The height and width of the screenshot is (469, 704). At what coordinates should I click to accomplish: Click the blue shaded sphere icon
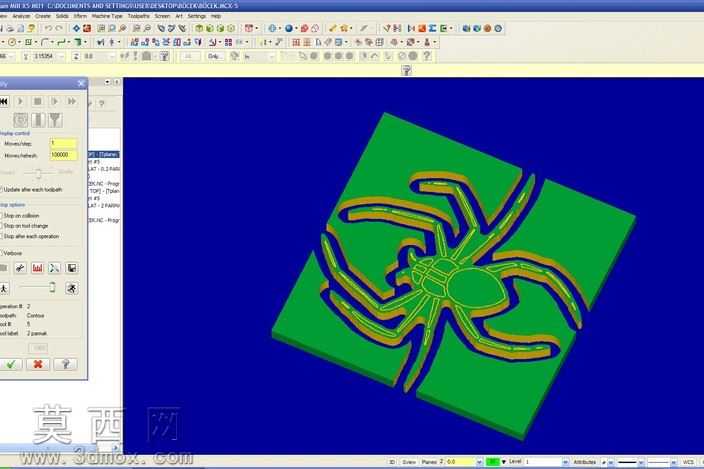coord(289,28)
